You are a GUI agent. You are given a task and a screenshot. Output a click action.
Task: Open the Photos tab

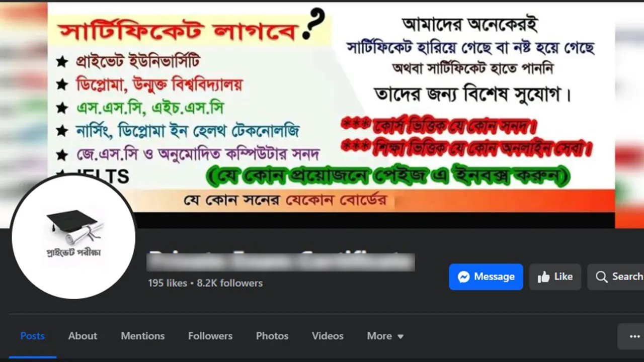(272, 336)
